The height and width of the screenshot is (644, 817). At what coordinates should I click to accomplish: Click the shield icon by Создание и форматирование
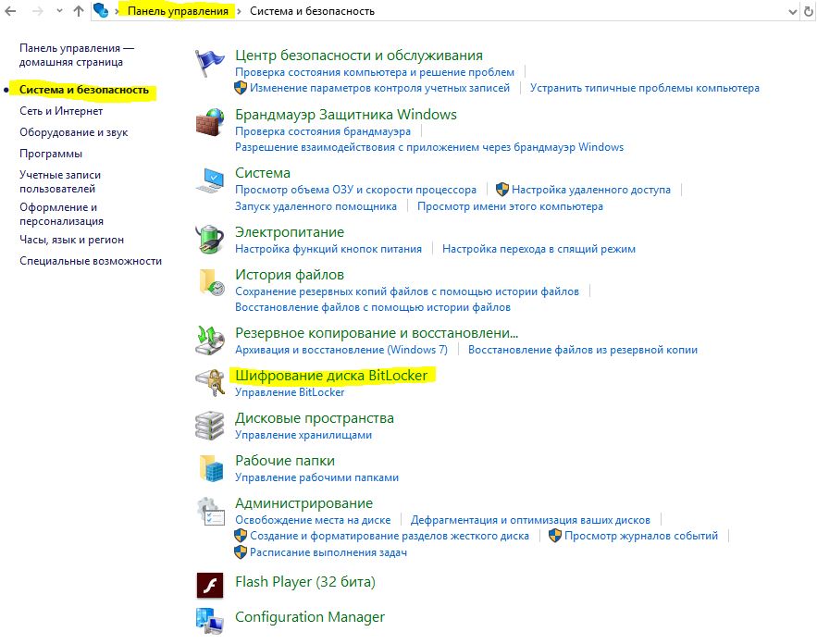(x=241, y=536)
